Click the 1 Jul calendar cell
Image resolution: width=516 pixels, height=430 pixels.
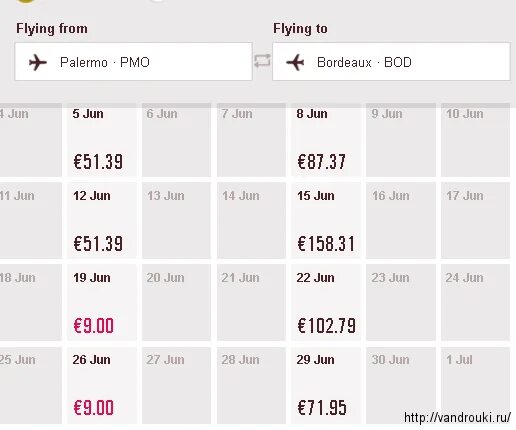click(475, 385)
